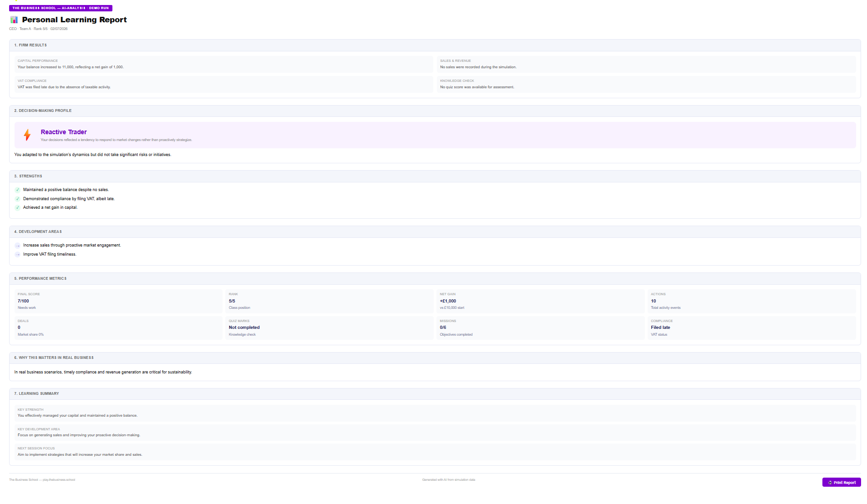Image resolution: width=867 pixels, height=504 pixels.
Task: Click the 'CEO · Team A · Rank 5/5' subtitle
Action: [38, 29]
